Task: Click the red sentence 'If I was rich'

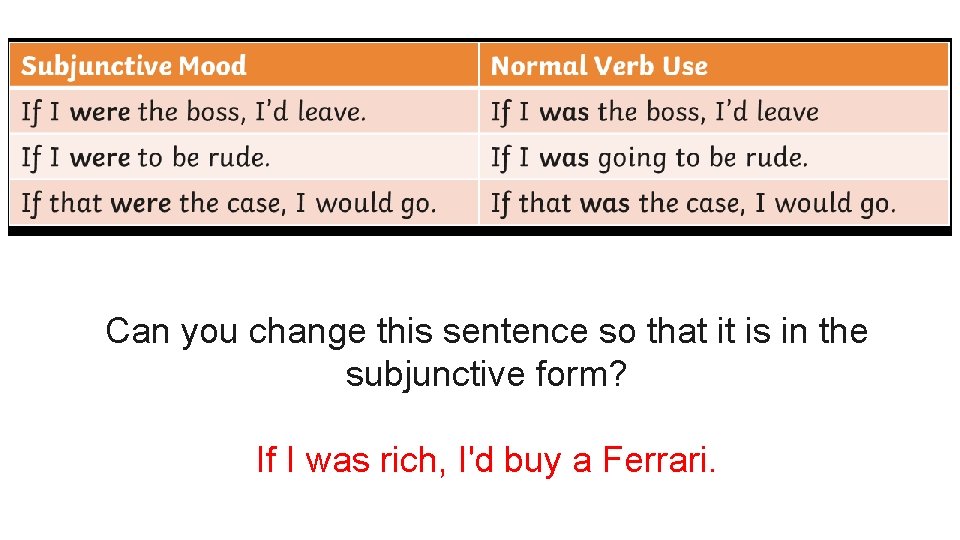Action: click(347, 459)
